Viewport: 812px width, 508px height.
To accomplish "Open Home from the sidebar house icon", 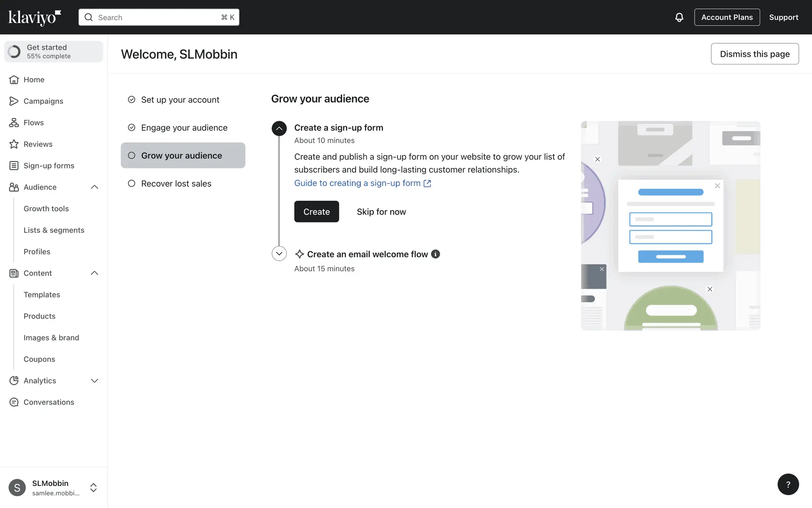I will (14, 80).
